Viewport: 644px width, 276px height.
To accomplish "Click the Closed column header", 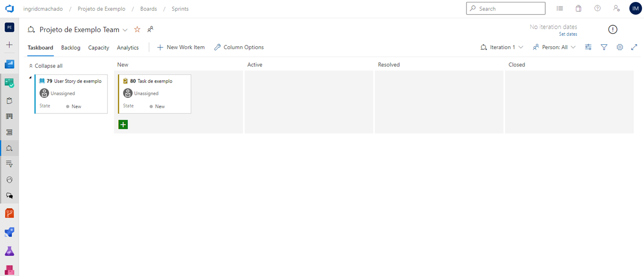I will click(x=517, y=65).
